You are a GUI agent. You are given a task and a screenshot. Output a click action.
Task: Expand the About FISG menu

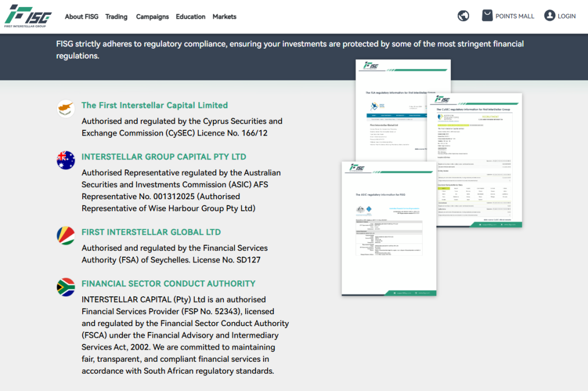click(82, 17)
